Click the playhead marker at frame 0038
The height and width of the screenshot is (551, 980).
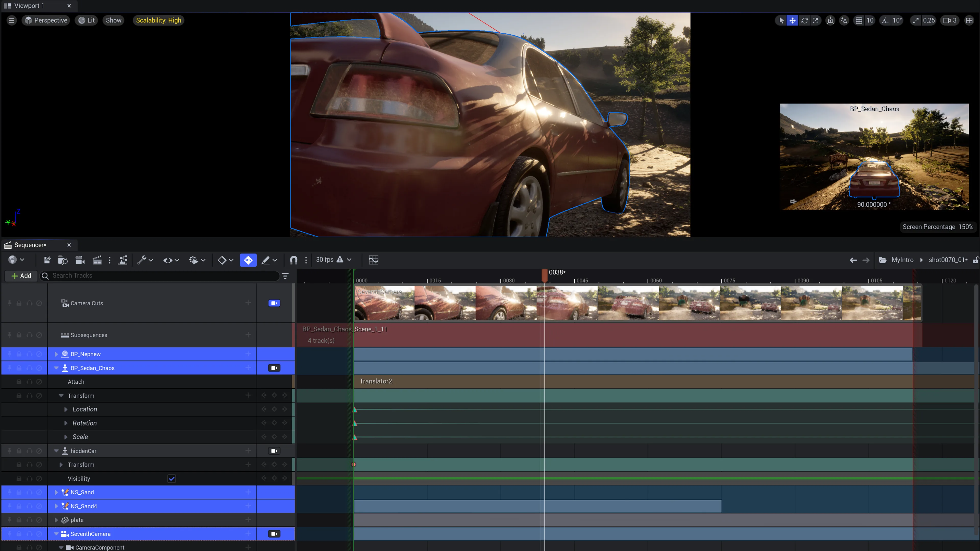pyautogui.click(x=544, y=274)
